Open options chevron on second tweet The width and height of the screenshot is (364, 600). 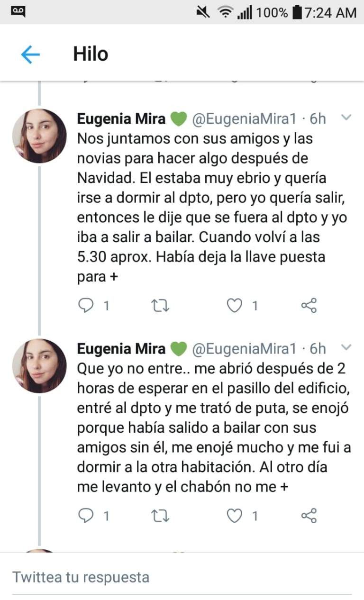coord(346,348)
